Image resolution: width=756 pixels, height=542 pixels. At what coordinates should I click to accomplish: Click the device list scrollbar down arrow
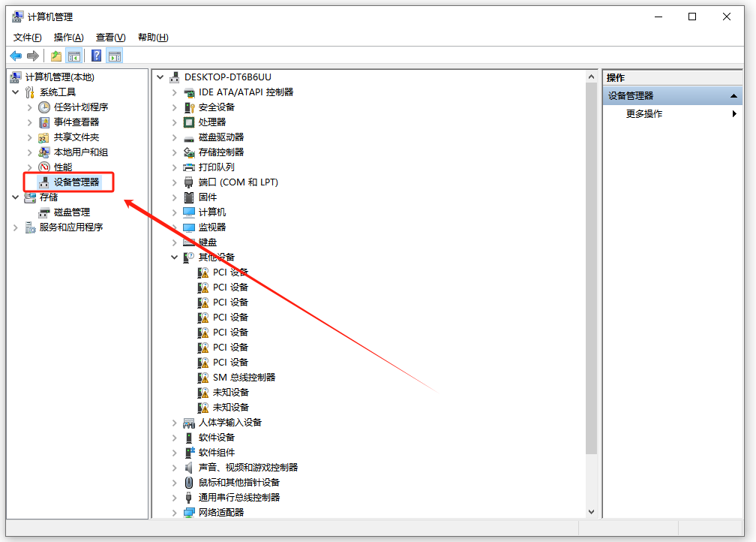point(591,511)
